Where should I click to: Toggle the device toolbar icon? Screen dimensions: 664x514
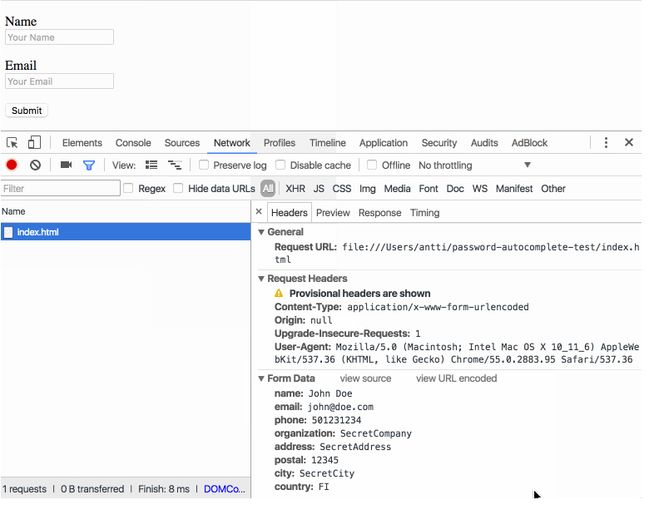point(34,142)
